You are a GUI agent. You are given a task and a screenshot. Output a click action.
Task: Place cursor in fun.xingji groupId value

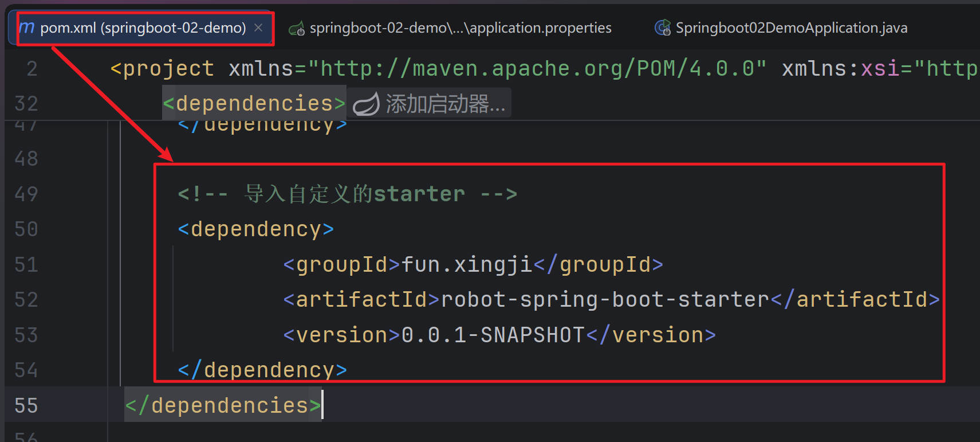(x=466, y=265)
